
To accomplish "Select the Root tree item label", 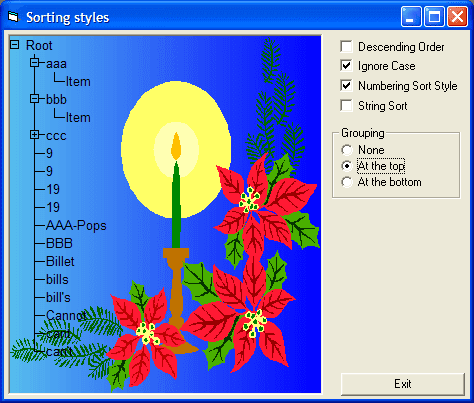I will coord(39,45).
